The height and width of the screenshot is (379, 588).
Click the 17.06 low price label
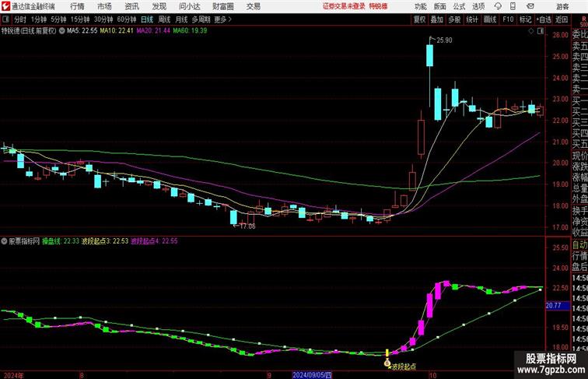(247, 226)
